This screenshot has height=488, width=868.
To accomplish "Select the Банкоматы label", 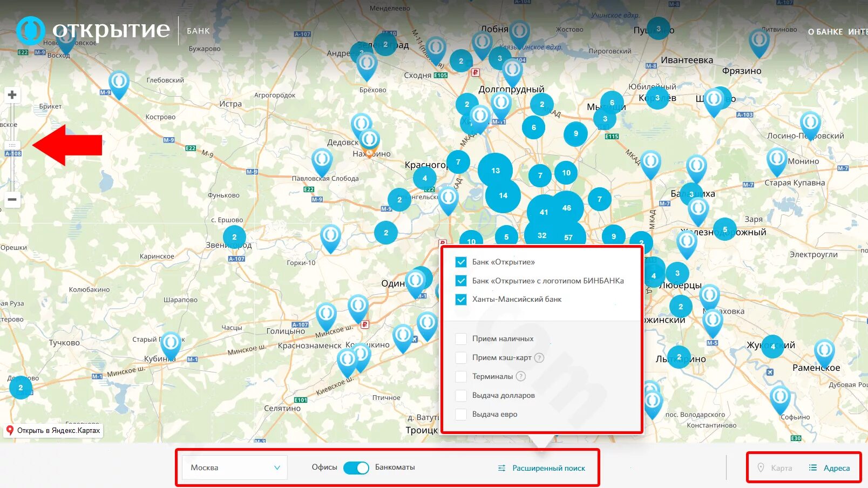I will click(395, 467).
